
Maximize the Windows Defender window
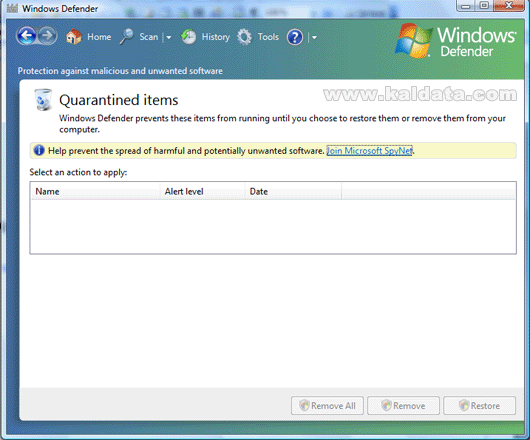pos(484,5)
